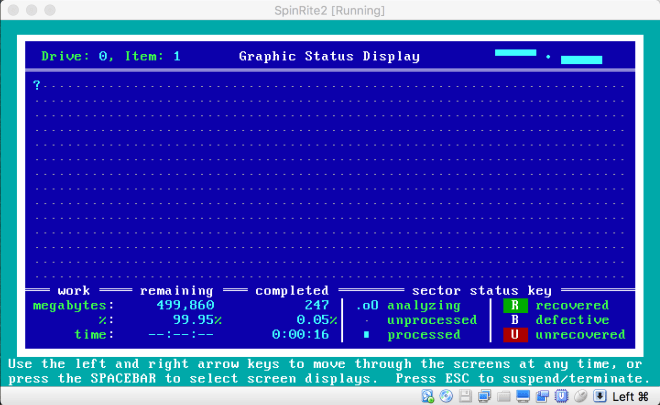
Task: Click the recording indicator beside the display icon
Action: point(542,396)
